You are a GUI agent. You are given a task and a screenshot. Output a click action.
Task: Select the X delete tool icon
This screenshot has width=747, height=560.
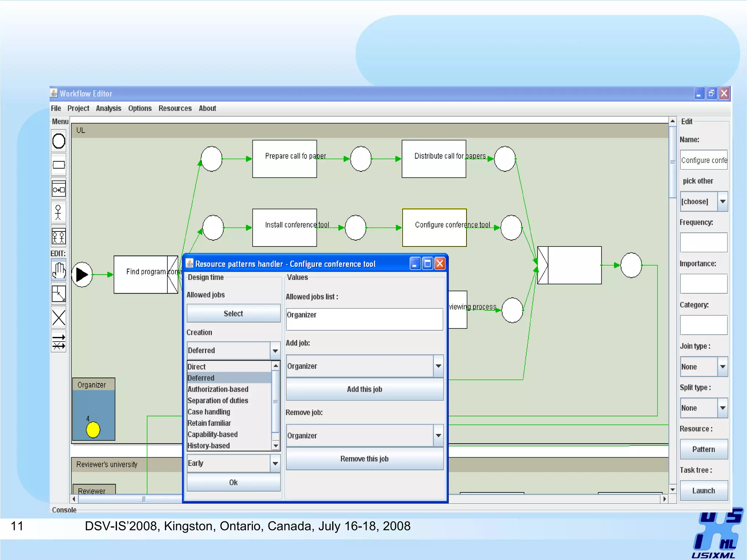[x=58, y=318]
